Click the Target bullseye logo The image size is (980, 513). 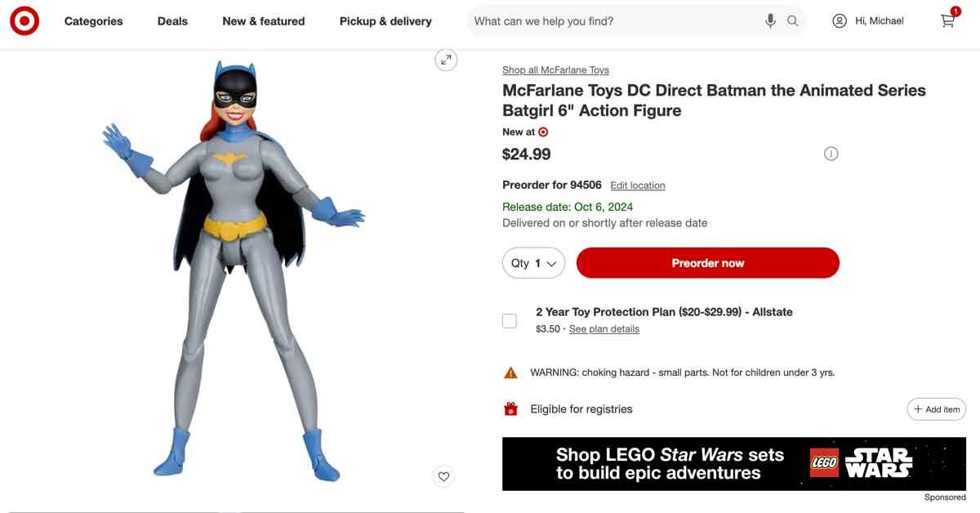coord(24,21)
